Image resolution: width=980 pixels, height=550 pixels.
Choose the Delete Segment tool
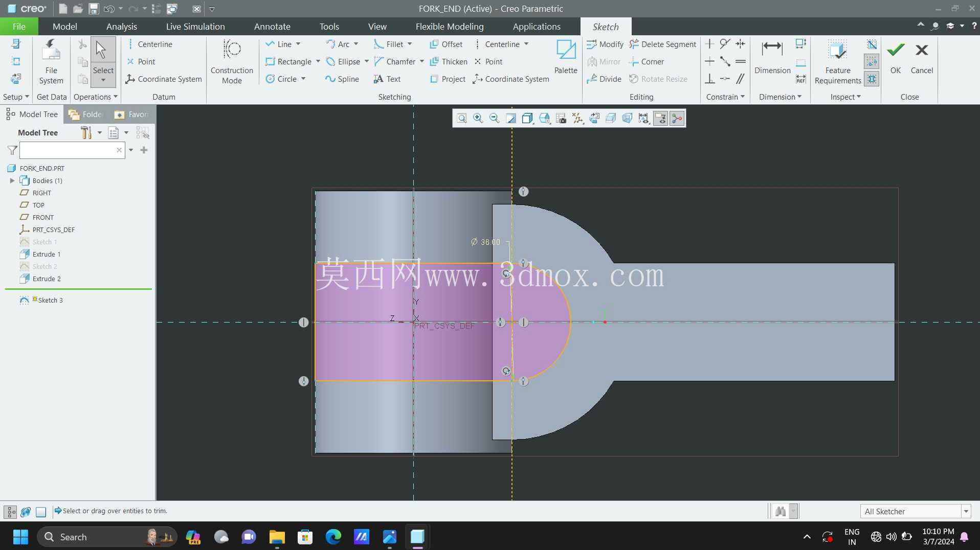tap(663, 44)
